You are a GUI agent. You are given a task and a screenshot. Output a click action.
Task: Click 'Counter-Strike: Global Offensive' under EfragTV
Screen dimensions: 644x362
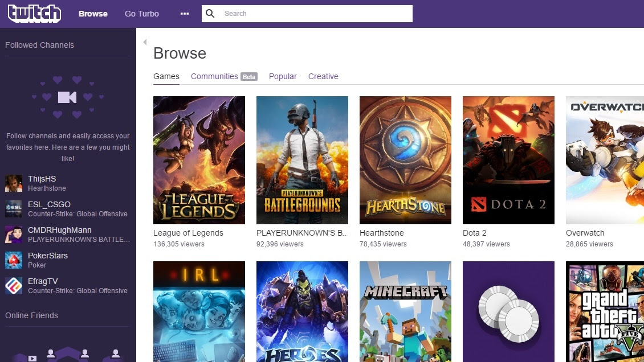pyautogui.click(x=78, y=291)
